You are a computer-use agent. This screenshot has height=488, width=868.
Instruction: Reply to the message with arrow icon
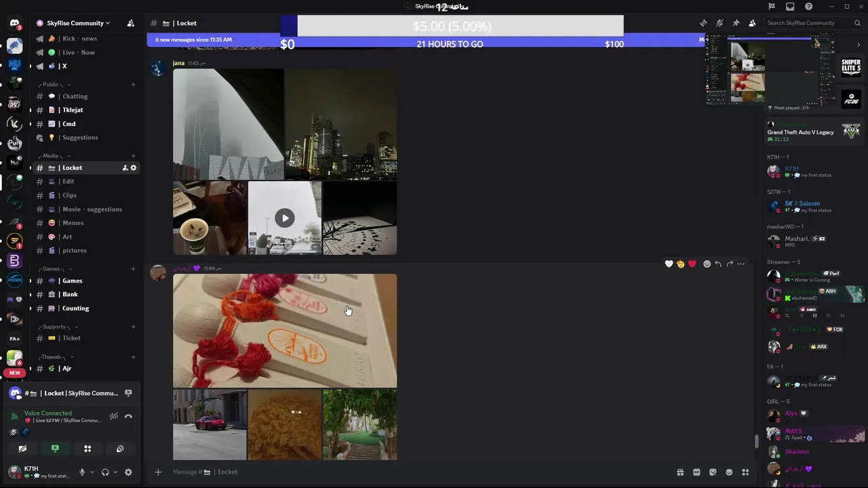[718, 264]
